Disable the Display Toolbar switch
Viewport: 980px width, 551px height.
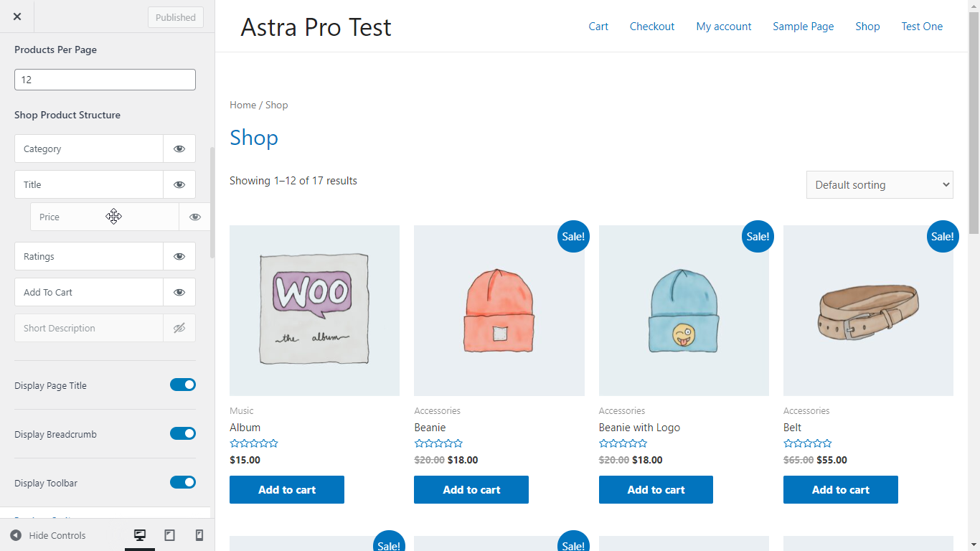[183, 482]
